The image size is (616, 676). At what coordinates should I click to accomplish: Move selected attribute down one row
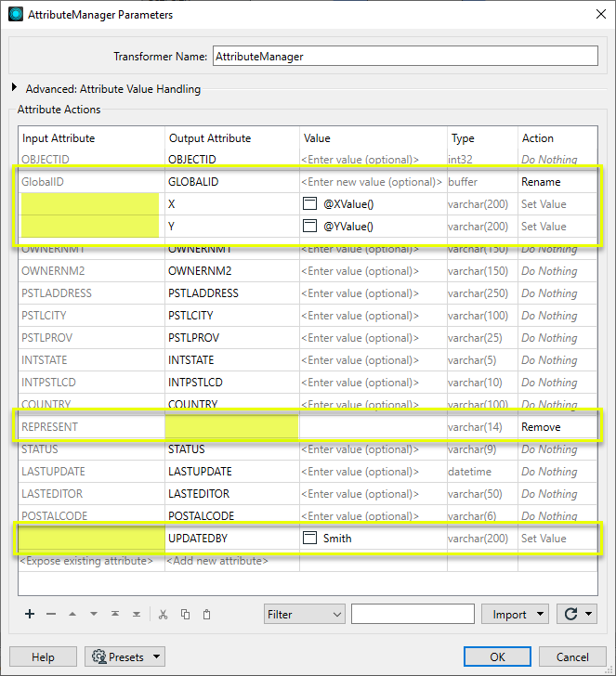(x=94, y=614)
